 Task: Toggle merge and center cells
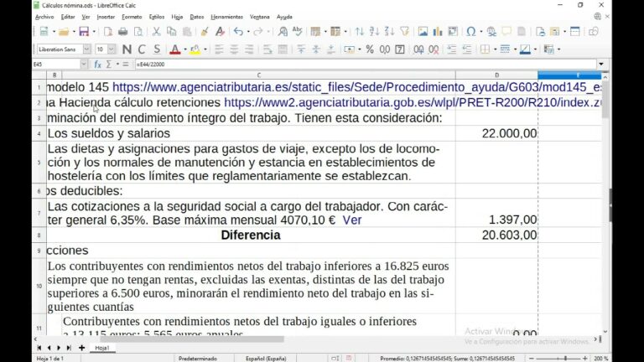(x=283, y=49)
